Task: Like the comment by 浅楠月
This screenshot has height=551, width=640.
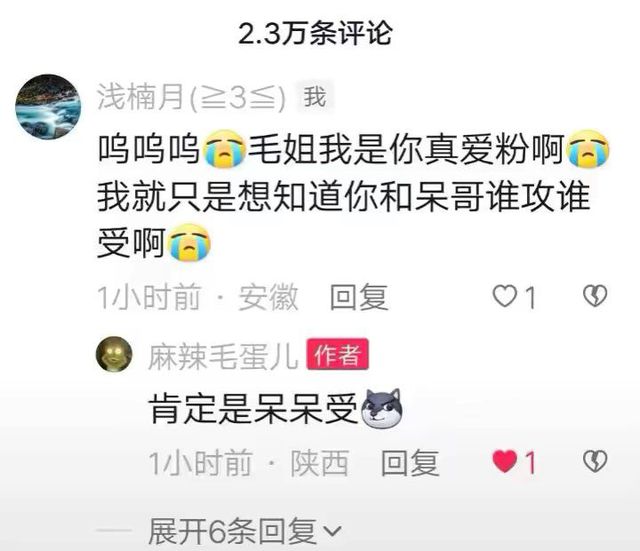Action: pos(505,296)
